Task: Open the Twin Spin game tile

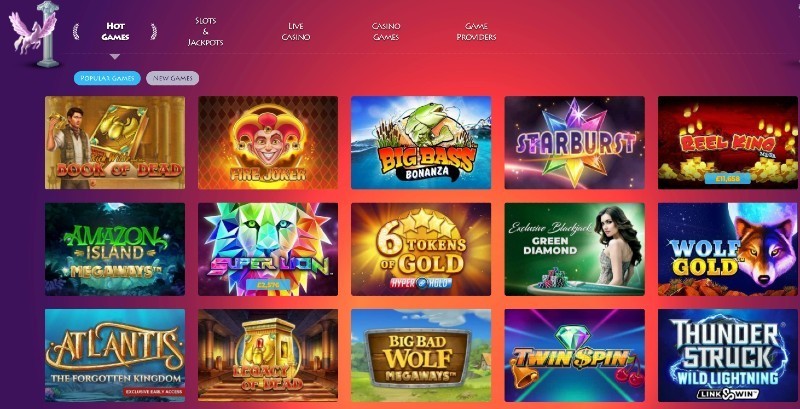Action: click(x=574, y=355)
